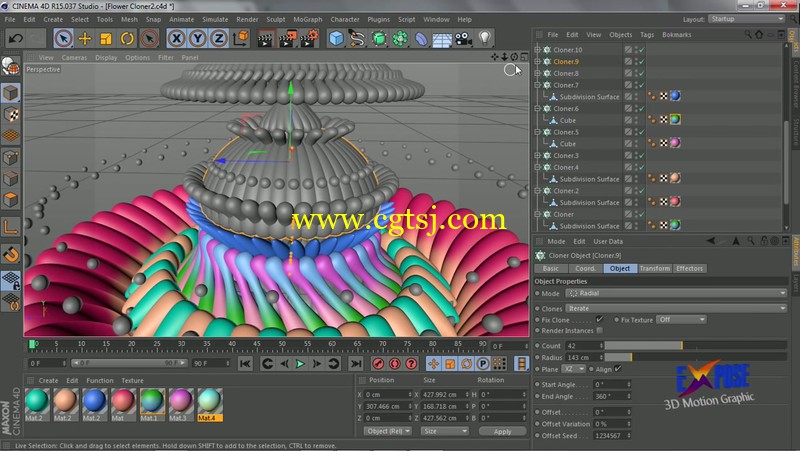800x451 pixels.
Task: Toggle Cloner.9 enabled checkmark
Action: (642, 62)
